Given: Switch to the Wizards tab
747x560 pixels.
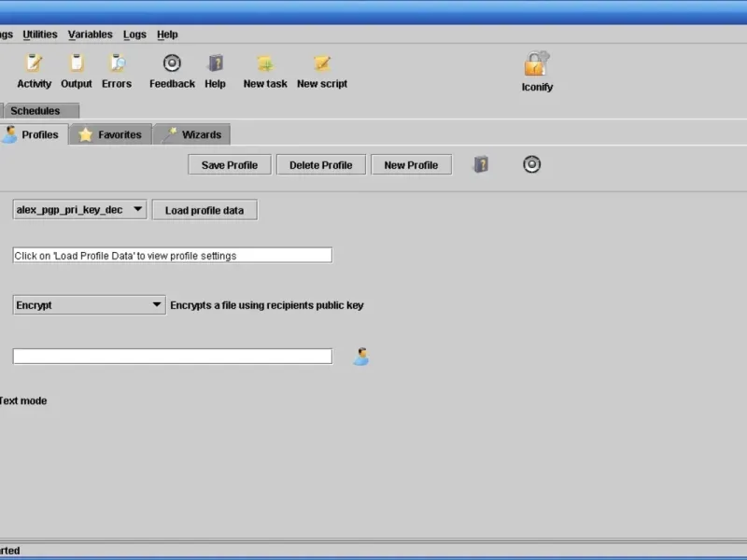Looking at the screenshot, I should tap(192, 134).
